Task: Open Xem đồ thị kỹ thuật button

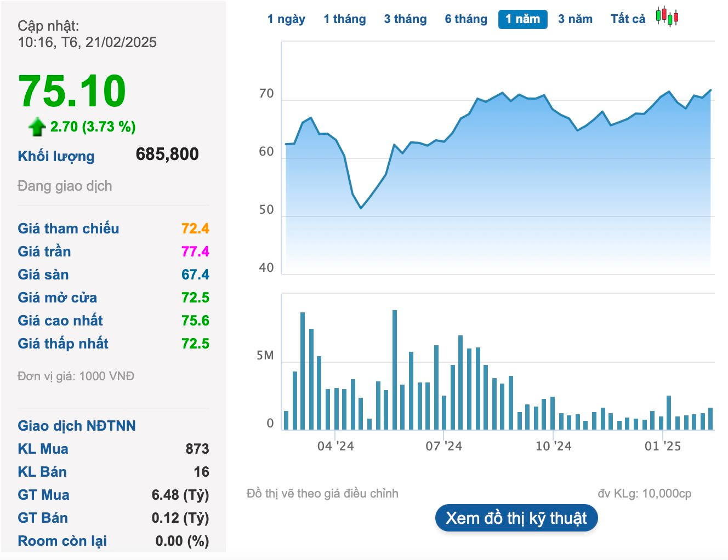Action: point(516,518)
